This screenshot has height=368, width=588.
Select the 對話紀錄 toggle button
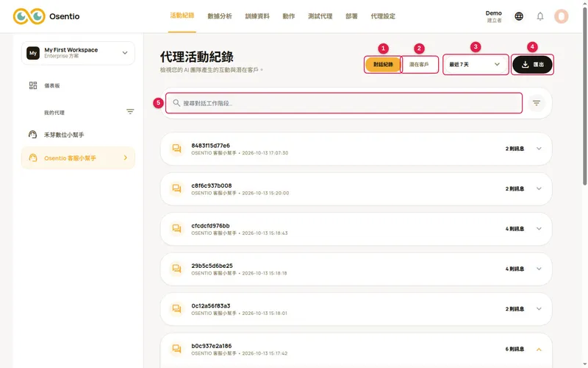[383, 65]
